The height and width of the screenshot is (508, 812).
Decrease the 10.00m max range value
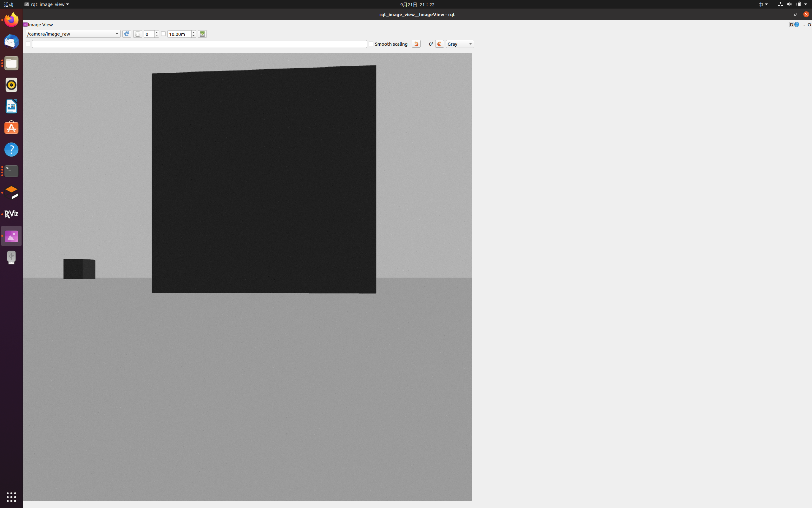pos(193,36)
